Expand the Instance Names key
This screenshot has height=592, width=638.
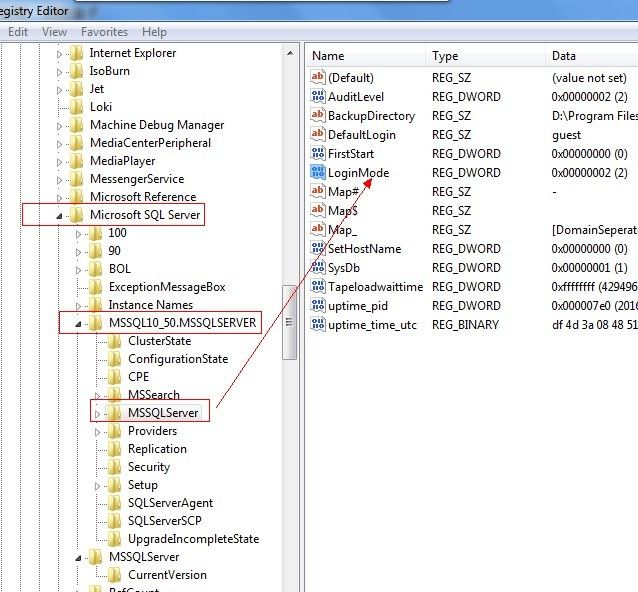click(78, 306)
